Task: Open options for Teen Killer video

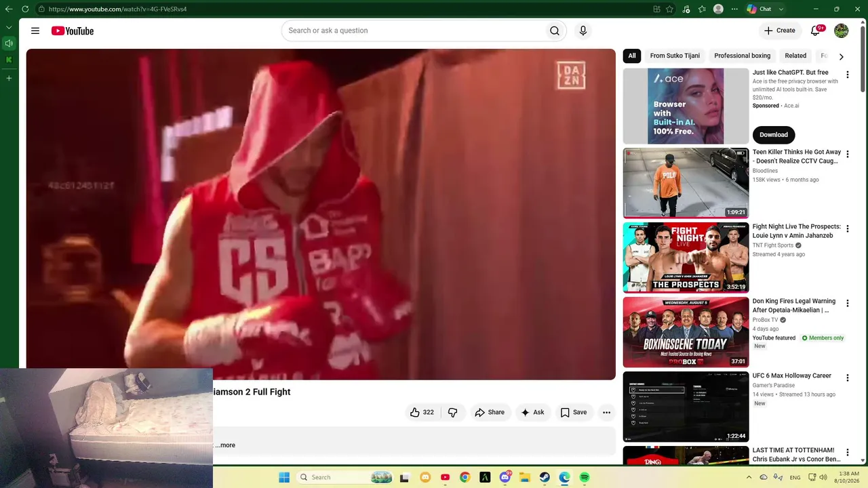Action: coord(847,155)
